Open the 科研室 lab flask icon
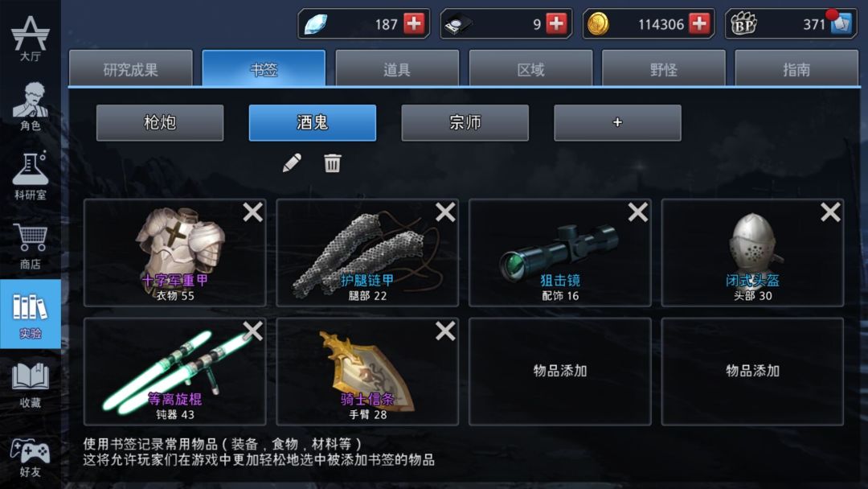The height and width of the screenshot is (489, 868). [30, 175]
